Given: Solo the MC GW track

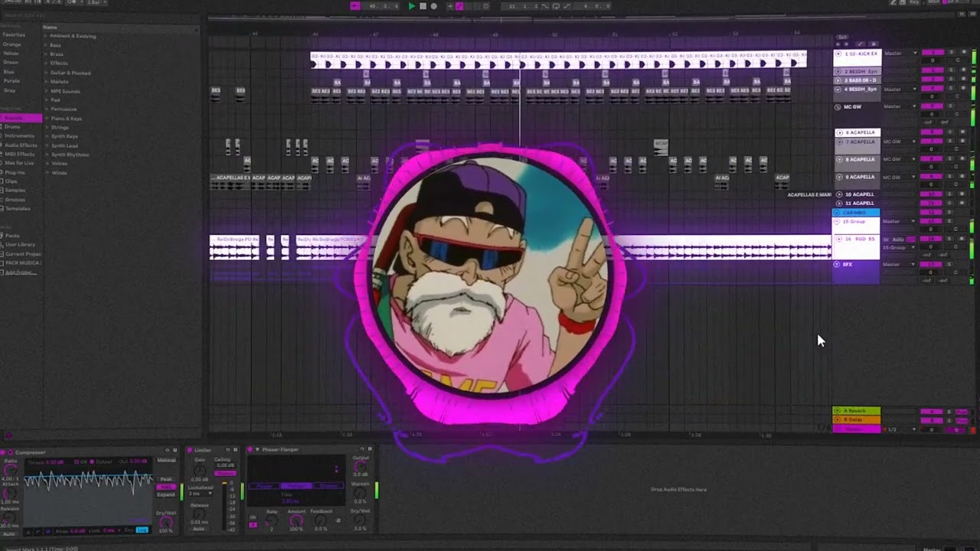Looking at the screenshot, I should click(951, 106).
